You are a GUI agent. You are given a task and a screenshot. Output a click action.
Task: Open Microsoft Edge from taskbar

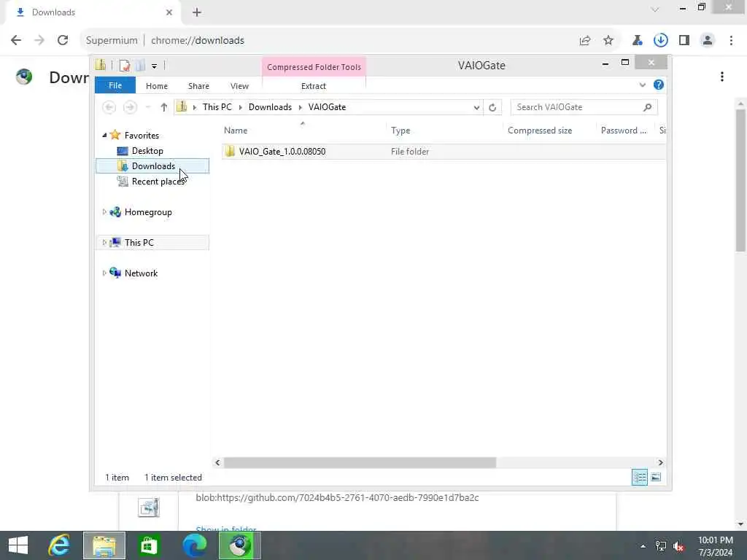(x=194, y=545)
